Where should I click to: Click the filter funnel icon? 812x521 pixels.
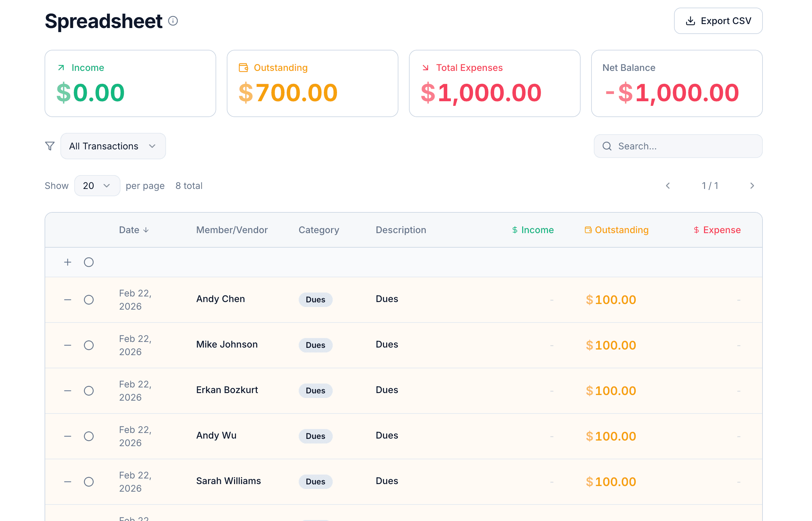50,146
